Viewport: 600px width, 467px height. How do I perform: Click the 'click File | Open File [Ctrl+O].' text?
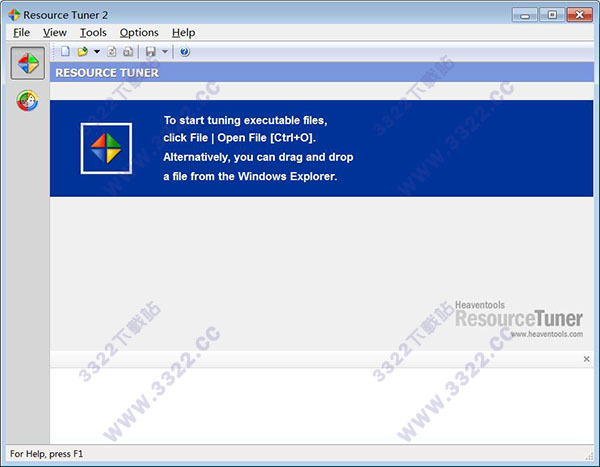tap(240, 138)
